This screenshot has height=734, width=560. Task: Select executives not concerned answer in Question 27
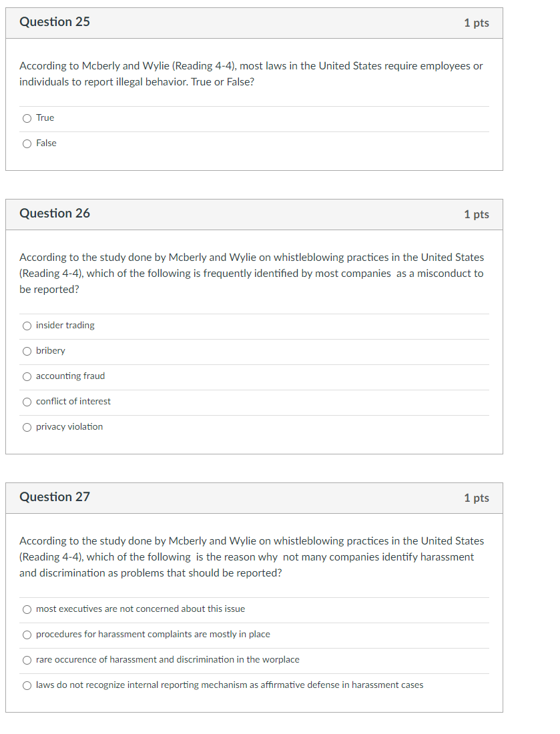[x=27, y=609]
